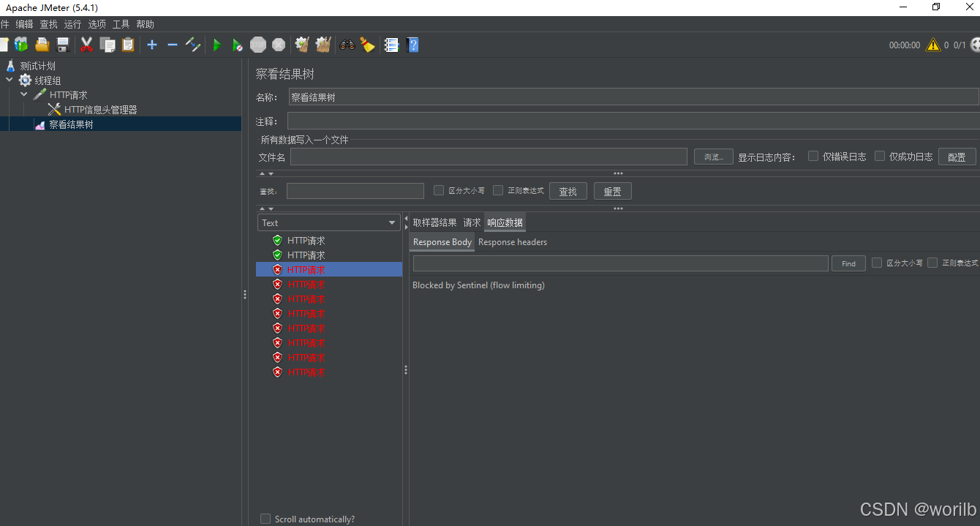Open the 帮助 menu
Viewport: 980px width, 526px height.
coord(145,24)
